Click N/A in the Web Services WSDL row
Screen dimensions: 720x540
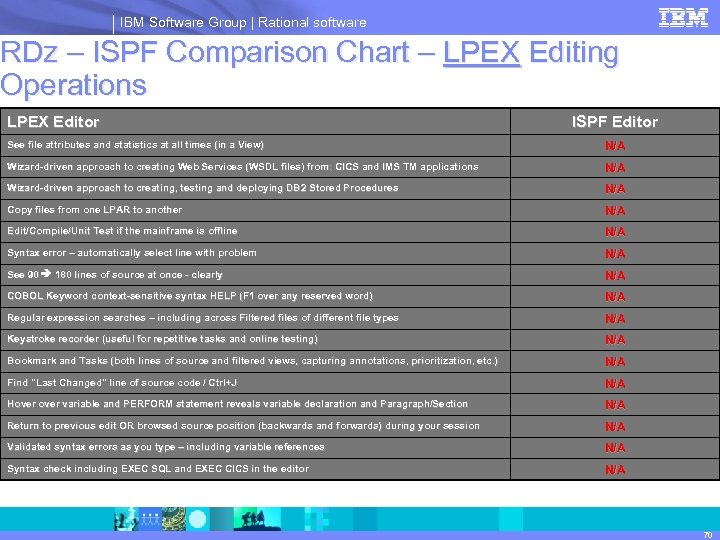(x=615, y=168)
